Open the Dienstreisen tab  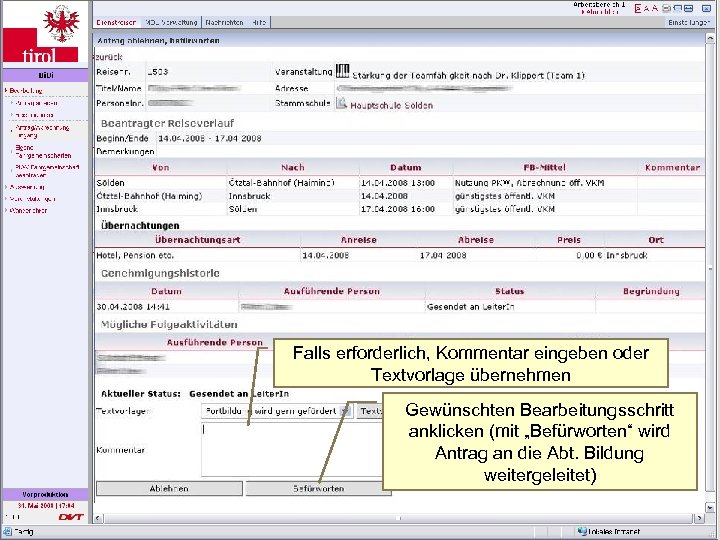pyautogui.click(x=116, y=22)
